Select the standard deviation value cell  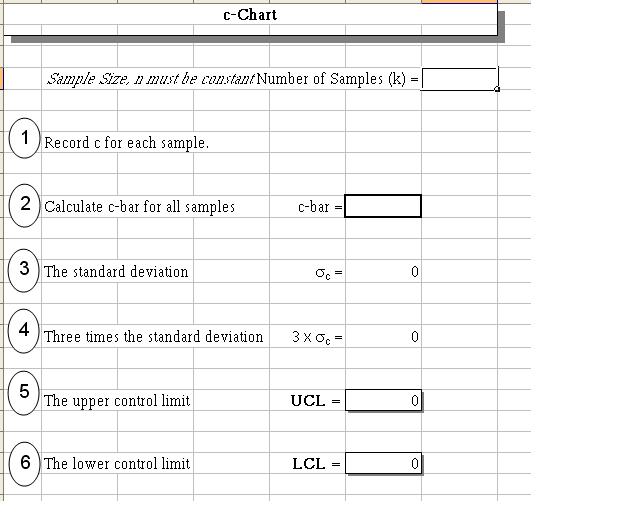pyautogui.click(x=383, y=272)
